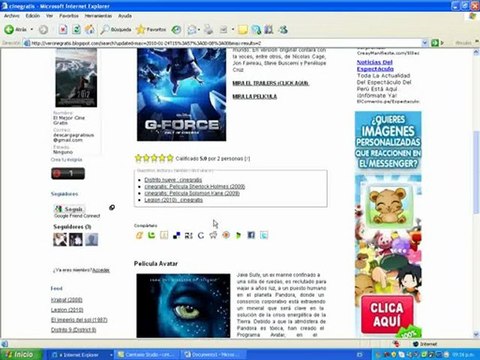
Task: Refresh the page with green arrows icon
Action: [x=76, y=30]
